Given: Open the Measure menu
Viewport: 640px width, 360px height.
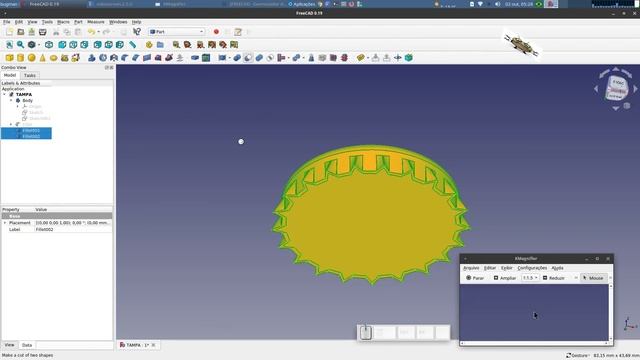Looking at the screenshot, I should pos(96,22).
